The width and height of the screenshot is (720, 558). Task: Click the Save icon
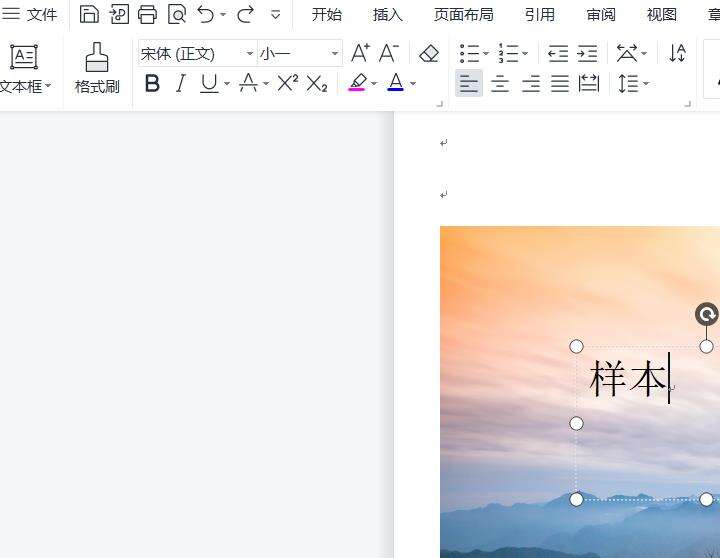89,14
